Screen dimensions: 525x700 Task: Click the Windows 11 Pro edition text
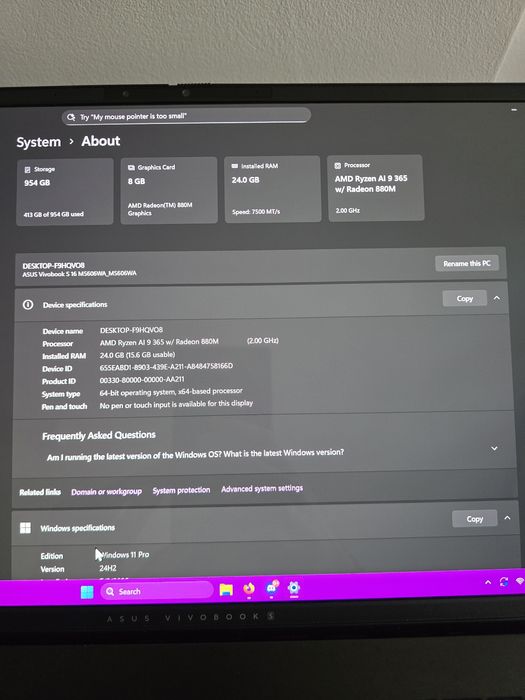[x=125, y=554]
